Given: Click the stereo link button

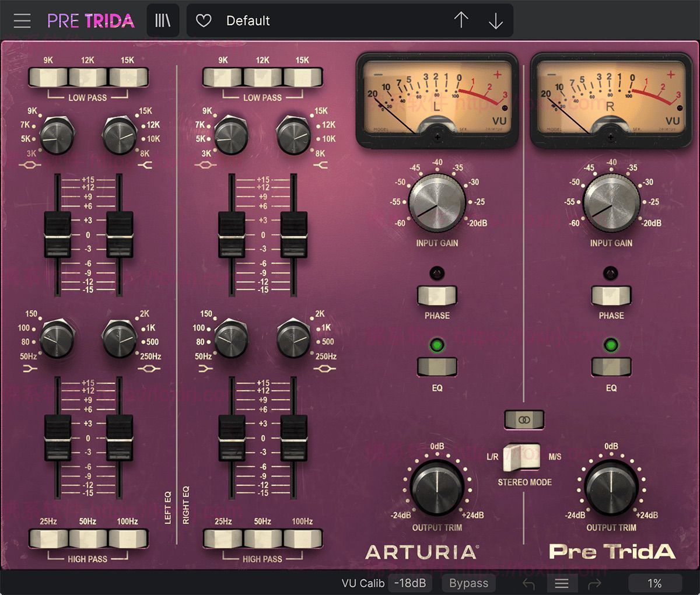Looking at the screenshot, I should (x=524, y=419).
